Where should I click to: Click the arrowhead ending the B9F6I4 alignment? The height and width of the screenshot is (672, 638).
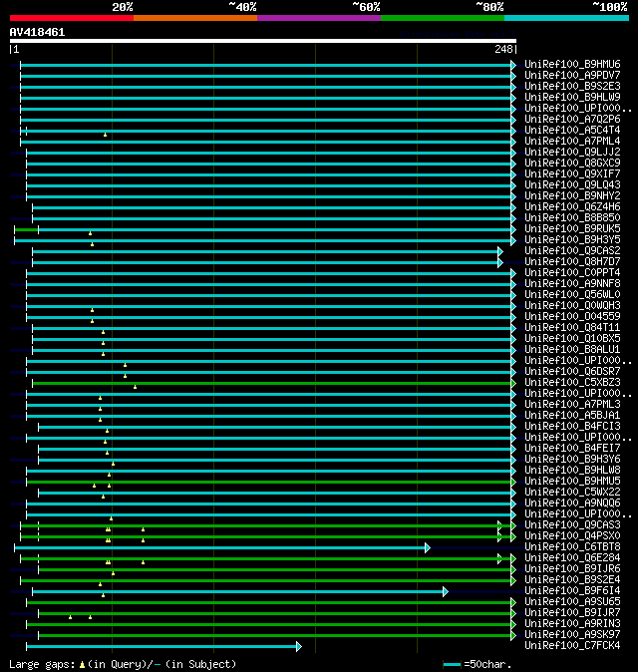(x=446, y=592)
